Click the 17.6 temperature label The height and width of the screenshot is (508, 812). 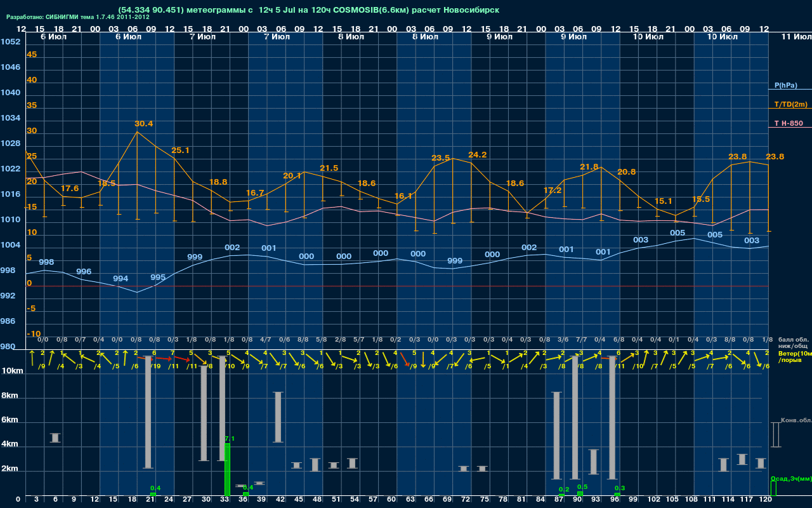(x=70, y=189)
